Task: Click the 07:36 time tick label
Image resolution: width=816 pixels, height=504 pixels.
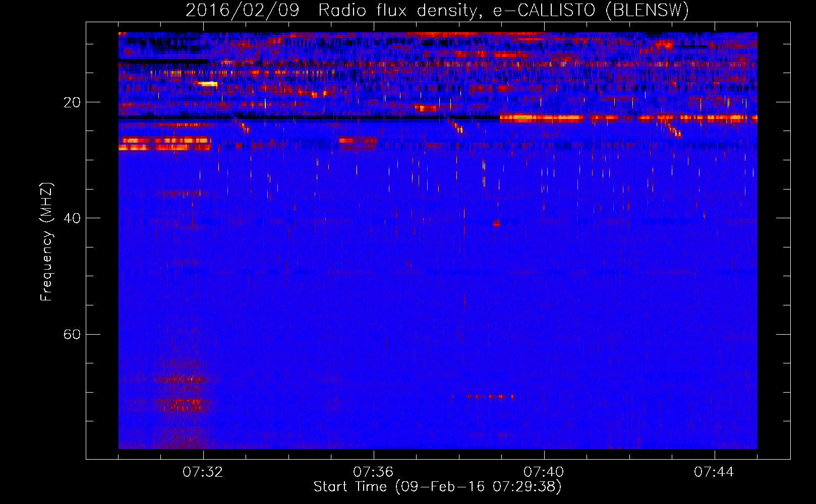Action: pos(373,472)
